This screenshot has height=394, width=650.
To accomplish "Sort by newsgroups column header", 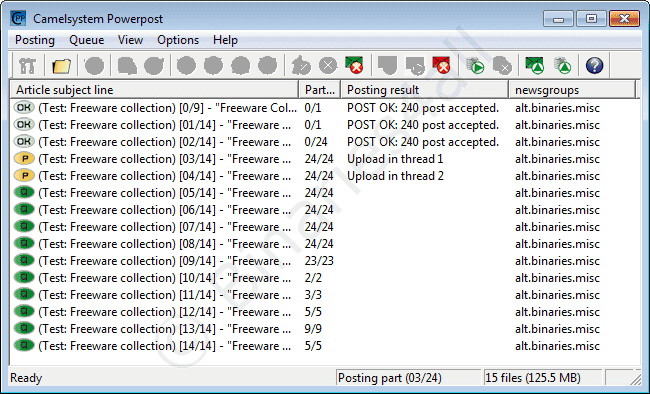I will [x=572, y=90].
